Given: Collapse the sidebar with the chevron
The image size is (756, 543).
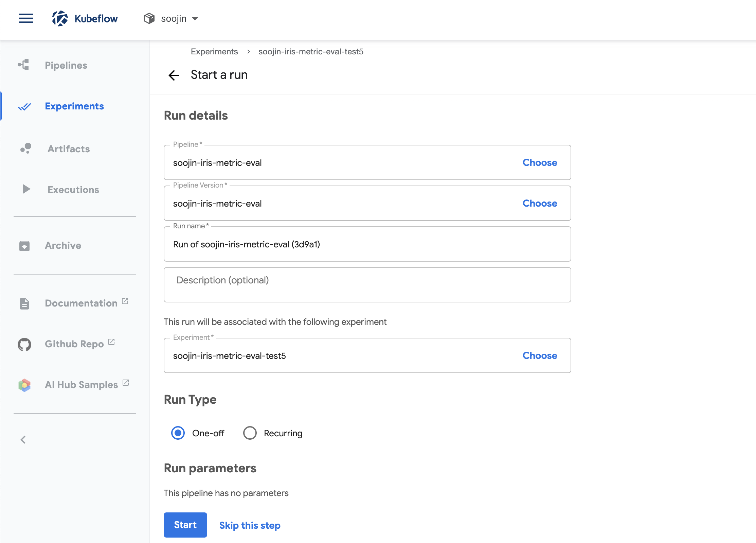Looking at the screenshot, I should (23, 440).
